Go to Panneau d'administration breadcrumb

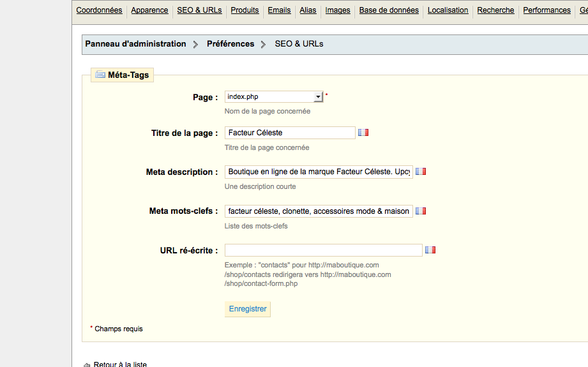[135, 44]
